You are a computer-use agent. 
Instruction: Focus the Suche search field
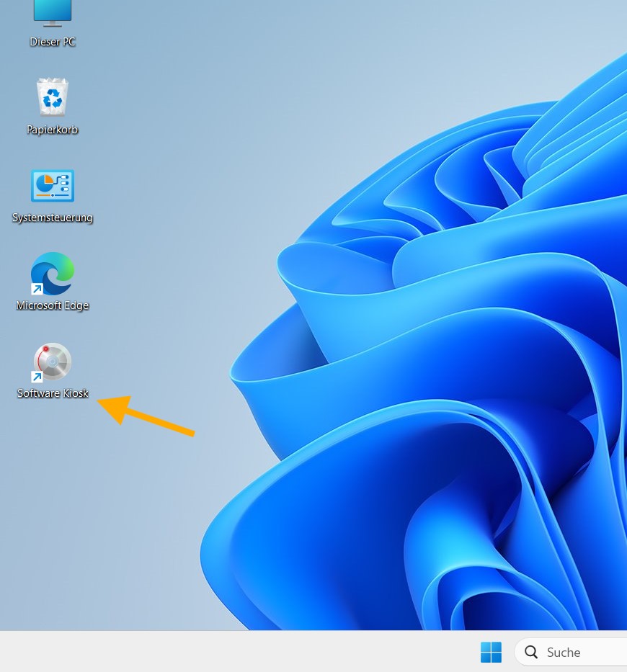[577, 652]
